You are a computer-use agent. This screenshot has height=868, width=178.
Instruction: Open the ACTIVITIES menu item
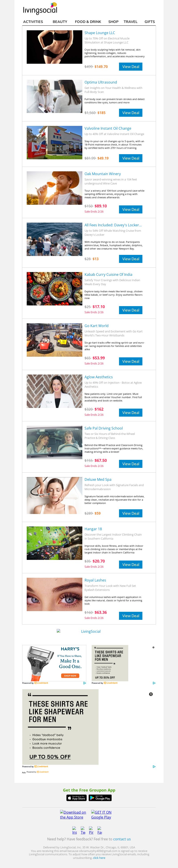[33, 22]
